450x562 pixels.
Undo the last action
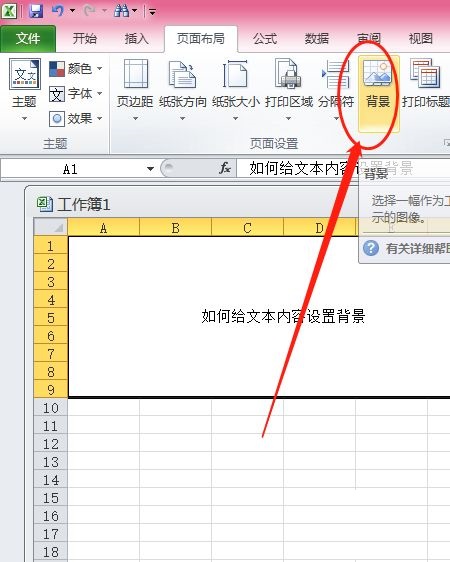coord(57,11)
